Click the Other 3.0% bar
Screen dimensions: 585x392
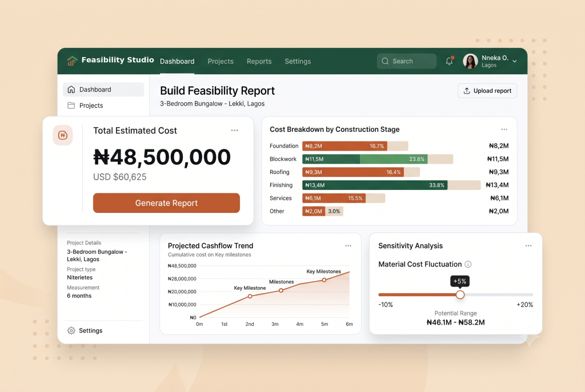(x=323, y=211)
